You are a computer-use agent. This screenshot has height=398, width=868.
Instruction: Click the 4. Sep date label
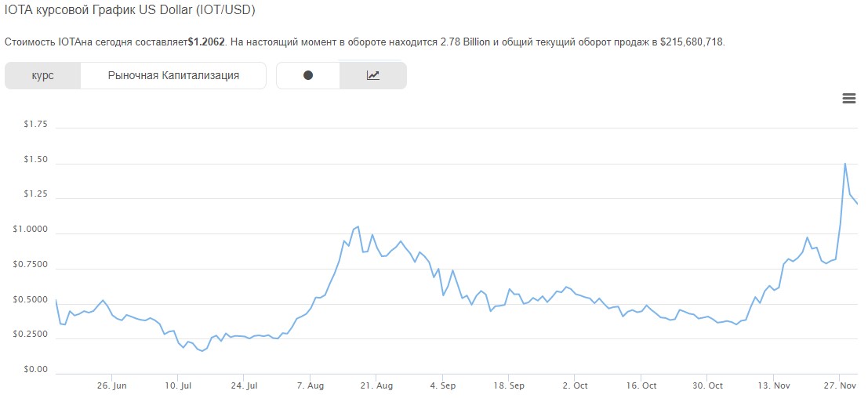point(443,385)
